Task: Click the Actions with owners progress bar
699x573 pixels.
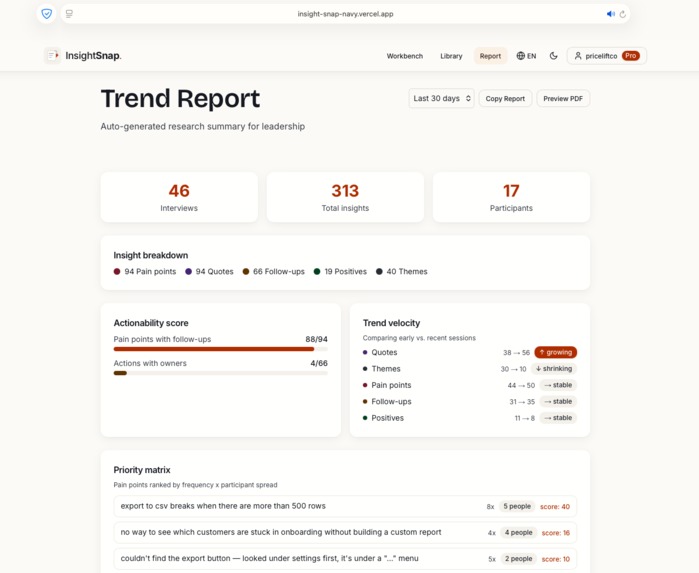Action: tap(221, 373)
